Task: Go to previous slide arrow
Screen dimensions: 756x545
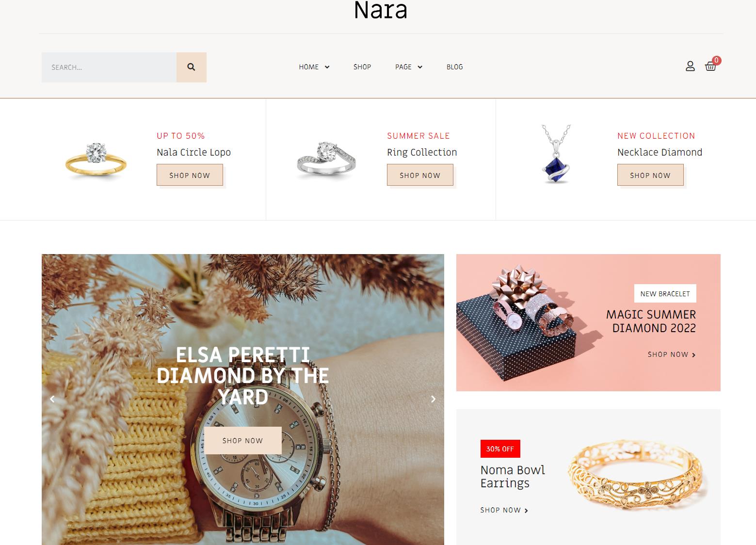Action: pos(52,399)
